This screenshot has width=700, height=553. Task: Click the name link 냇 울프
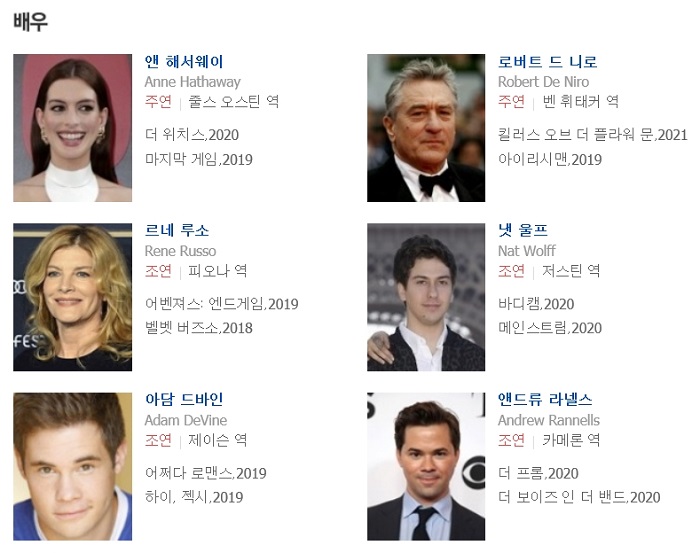coord(522,231)
